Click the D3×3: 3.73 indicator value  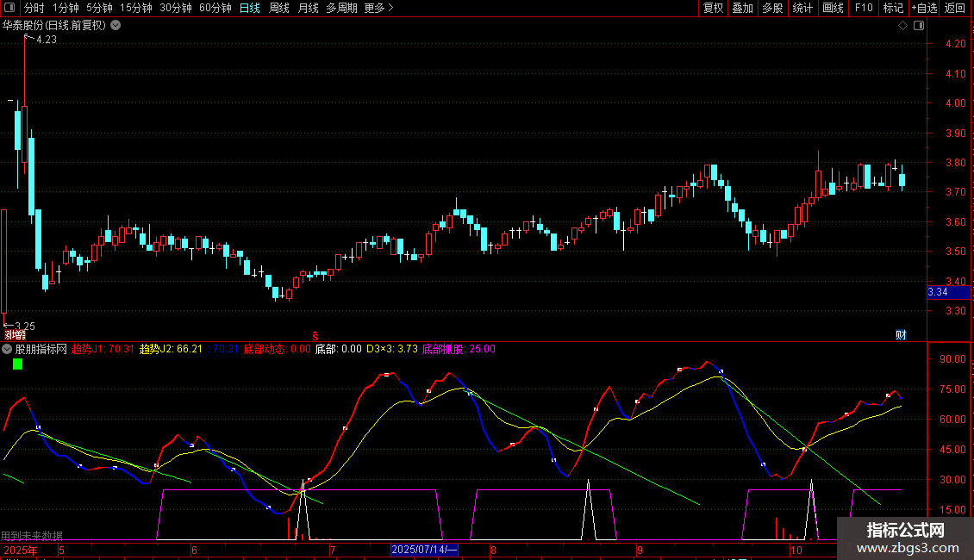click(x=392, y=349)
